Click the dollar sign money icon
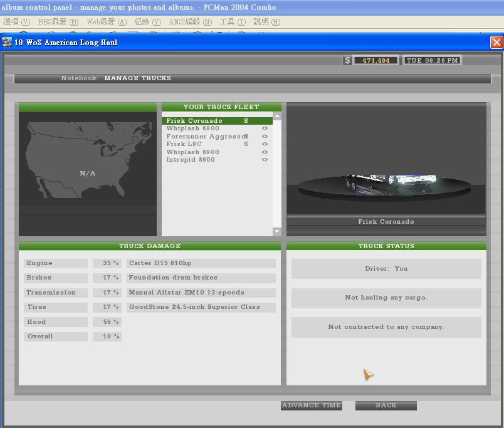The image size is (504, 428). point(347,60)
